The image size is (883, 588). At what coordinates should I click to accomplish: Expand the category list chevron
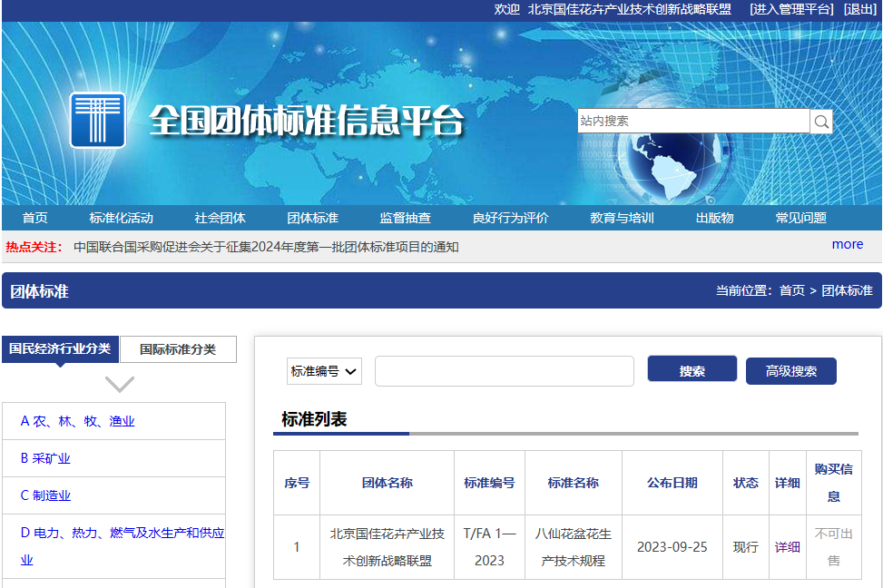120,384
